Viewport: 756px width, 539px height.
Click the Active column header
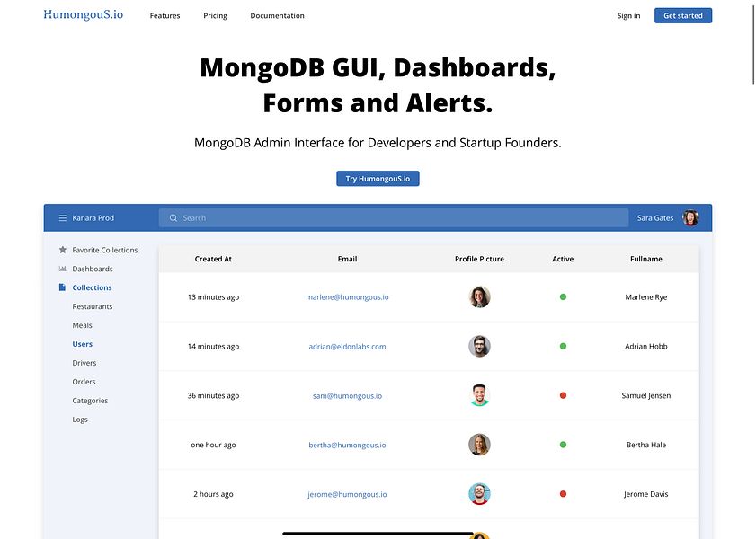pyautogui.click(x=563, y=259)
